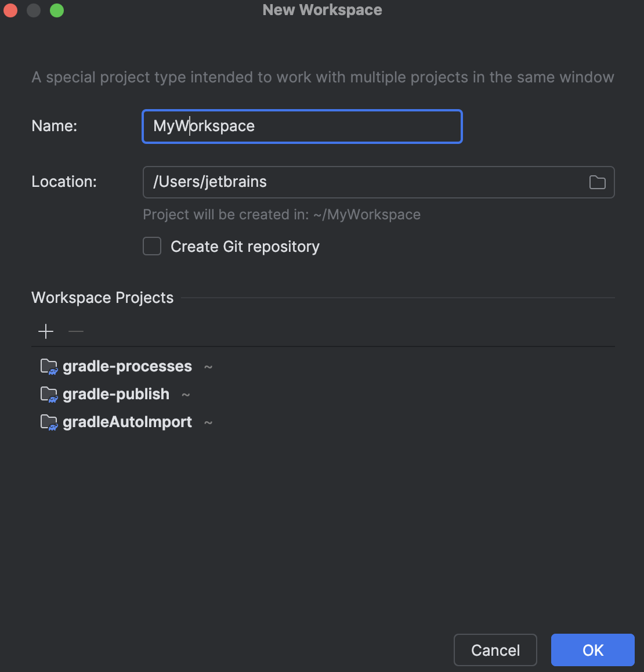
Task: Click the tilde next to gradle-publish
Action: [186, 395]
